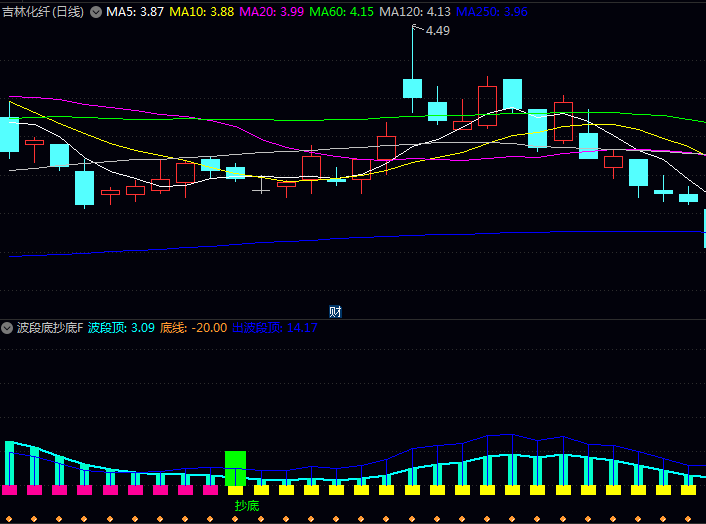This screenshot has width=706, height=524.
Task: Click the 4.49 high price label
Action: (x=437, y=31)
